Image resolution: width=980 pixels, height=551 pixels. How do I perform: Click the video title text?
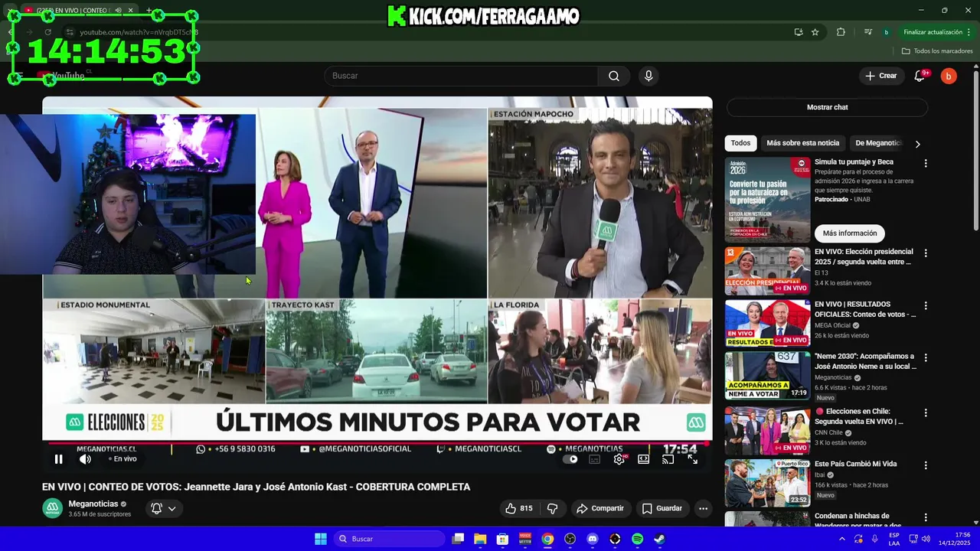pyautogui.click(x=256, y=487)
